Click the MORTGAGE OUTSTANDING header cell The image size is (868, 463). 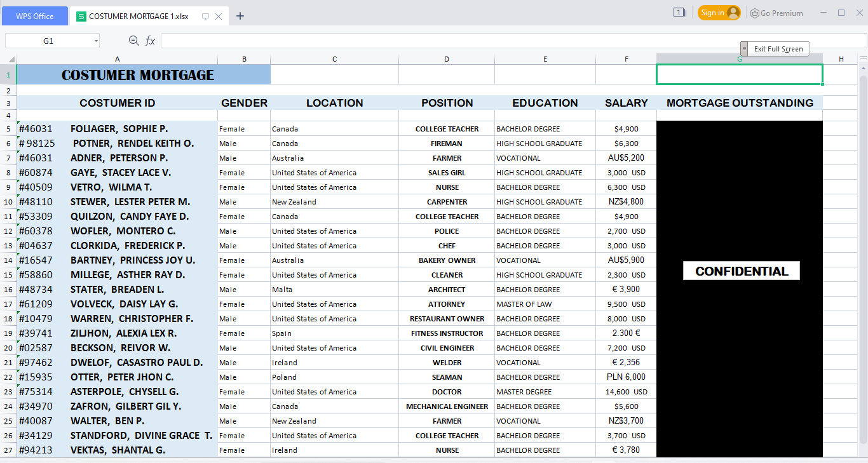coord(740,103)
